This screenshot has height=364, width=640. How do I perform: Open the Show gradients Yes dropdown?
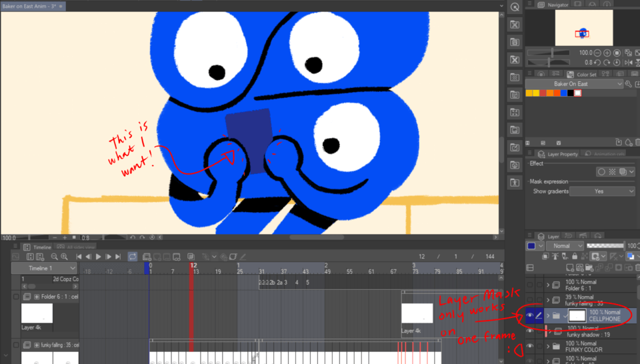point(602,191)
